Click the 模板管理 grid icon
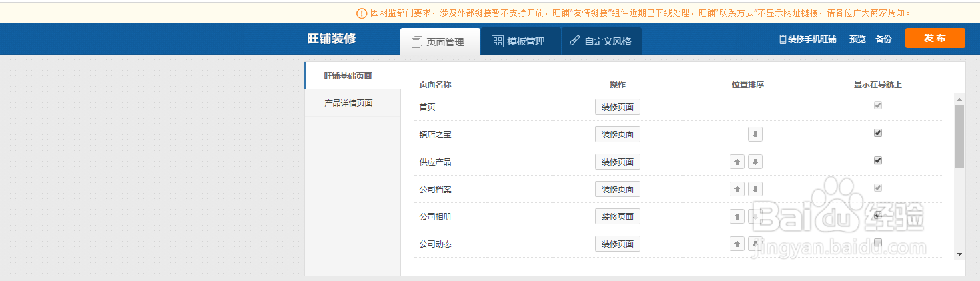Screen dimensions: 980x281 coord(497,41)
